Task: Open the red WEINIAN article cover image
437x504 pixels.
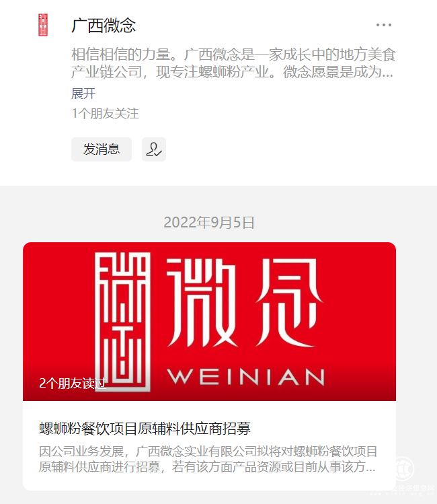Action: pyautogui.click(x=209, y=322)
